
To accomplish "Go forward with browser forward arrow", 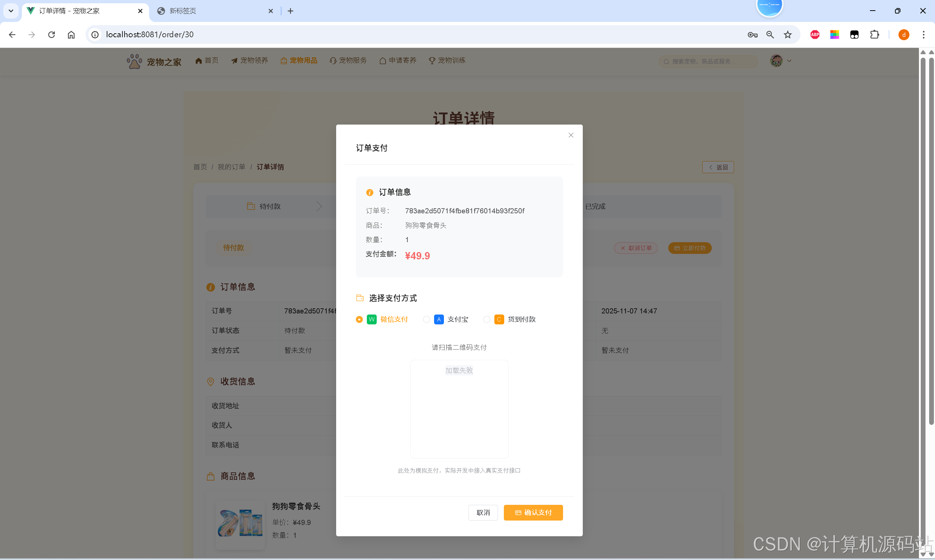I will tap(32, 35).
